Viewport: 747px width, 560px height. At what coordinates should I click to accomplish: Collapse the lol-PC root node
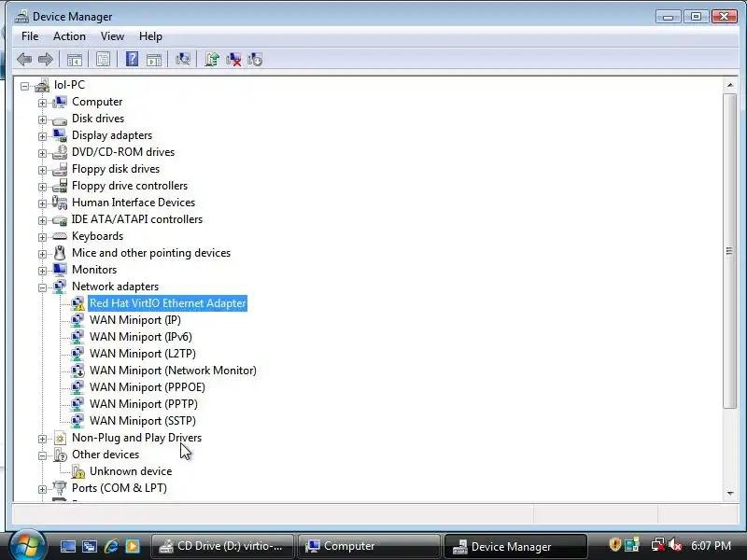click(x=25, y=86)
